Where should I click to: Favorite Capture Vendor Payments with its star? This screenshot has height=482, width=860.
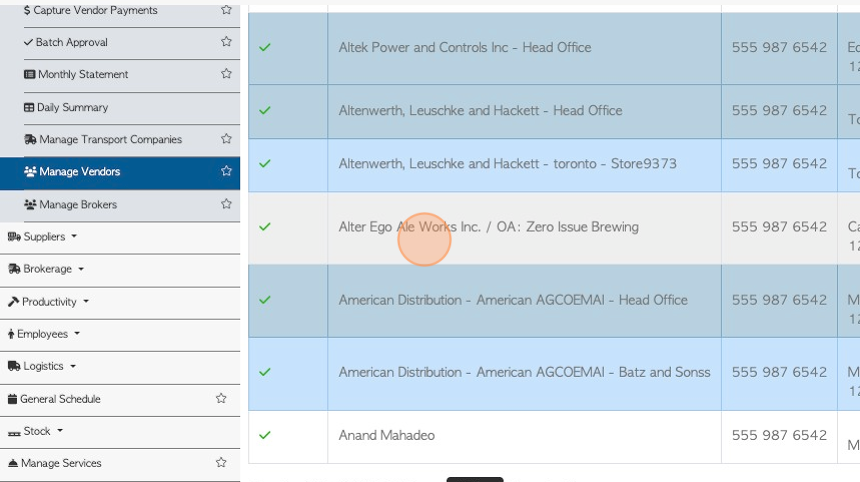tap(226, 9)
